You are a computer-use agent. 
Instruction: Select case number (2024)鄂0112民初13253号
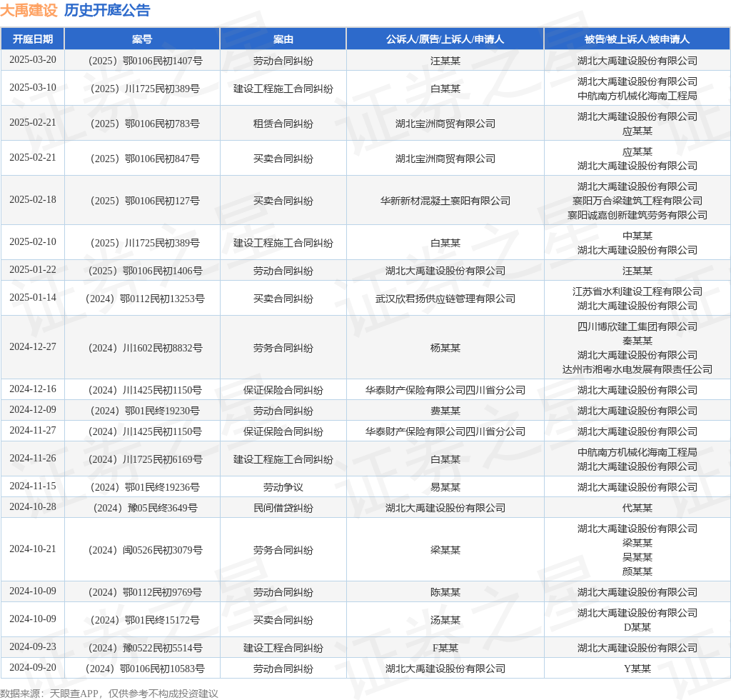[145, 299]
